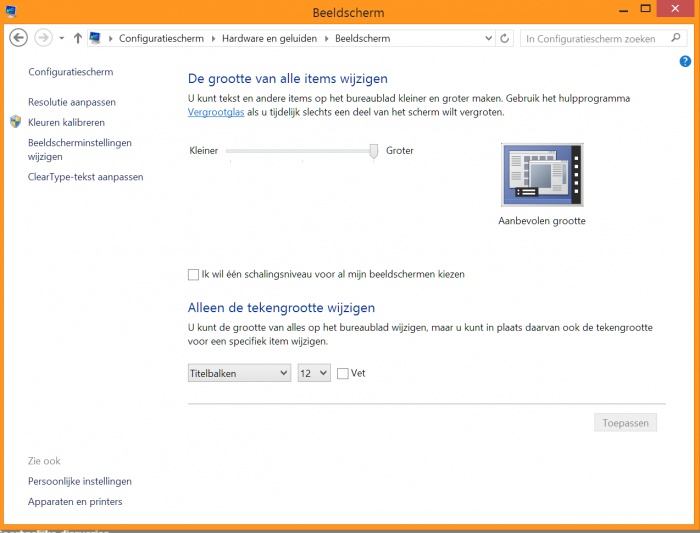Open ClearType-tekst aanpassen link

[85, 177]
